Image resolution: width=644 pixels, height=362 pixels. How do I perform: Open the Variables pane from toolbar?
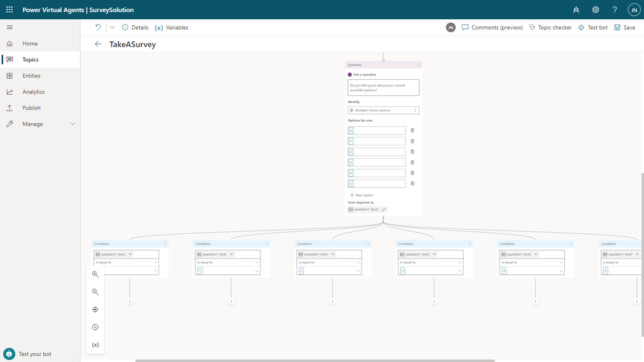(171, 28)
